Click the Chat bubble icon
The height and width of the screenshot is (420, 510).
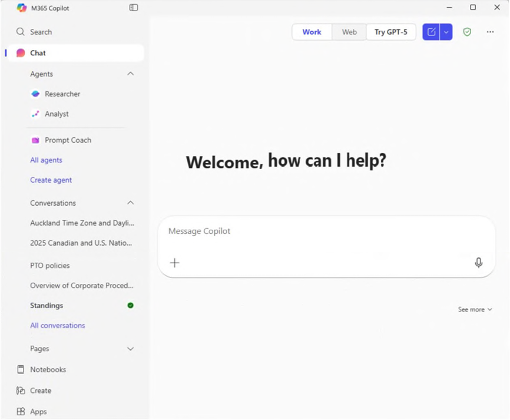[x=21, y=52]
